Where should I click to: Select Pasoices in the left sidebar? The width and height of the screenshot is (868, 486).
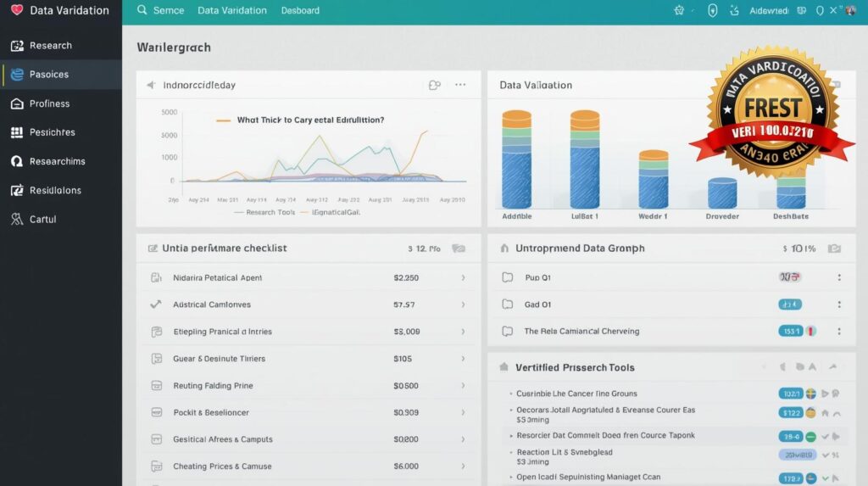tap(49, 75)
